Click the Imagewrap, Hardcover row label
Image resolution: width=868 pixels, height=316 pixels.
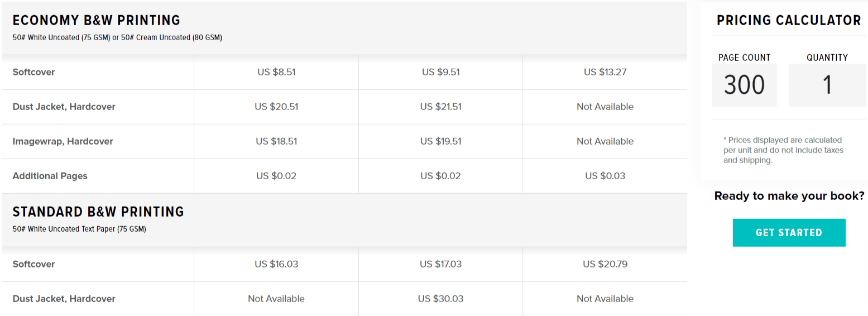point(63,141)
